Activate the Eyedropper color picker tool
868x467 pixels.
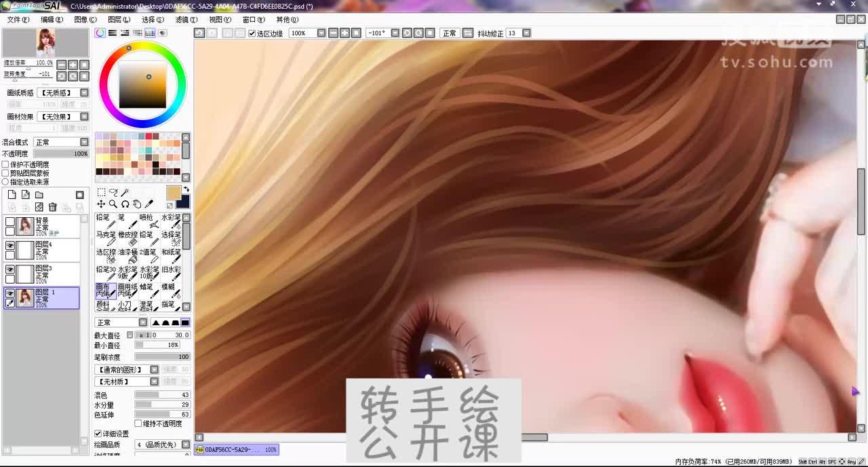click(151, 204)
